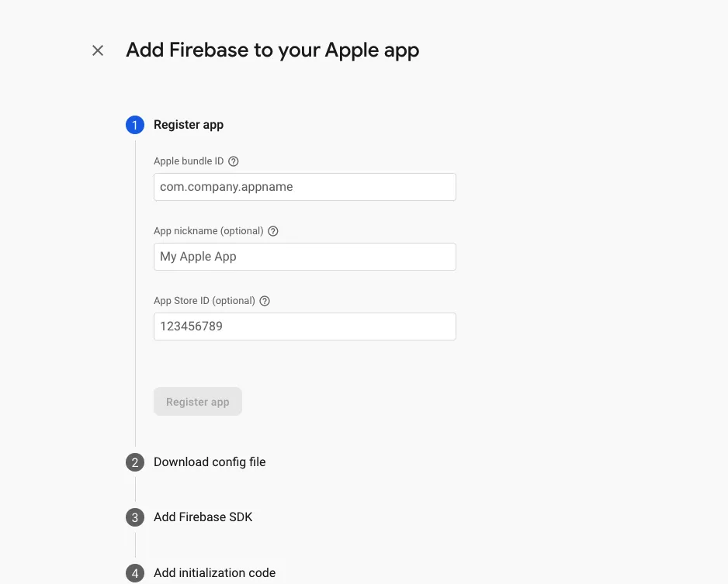Image resolution: width=728 pixels, height=584 pixels.
Task: Click the step 1 blue number circle
Action: [x=135, y=125]
